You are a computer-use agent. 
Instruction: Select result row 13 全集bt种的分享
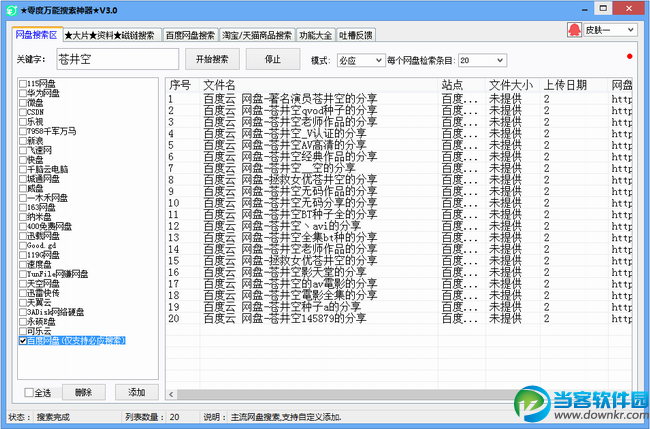pos(399,238)
